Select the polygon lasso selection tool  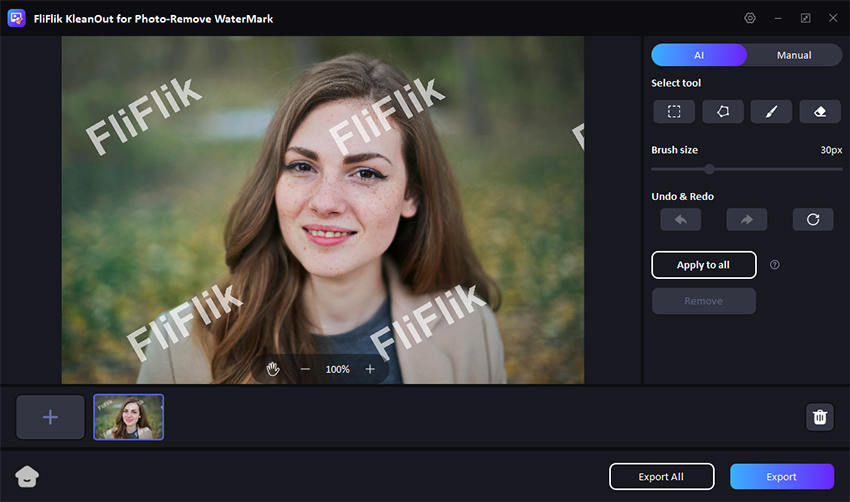[723, 111]
